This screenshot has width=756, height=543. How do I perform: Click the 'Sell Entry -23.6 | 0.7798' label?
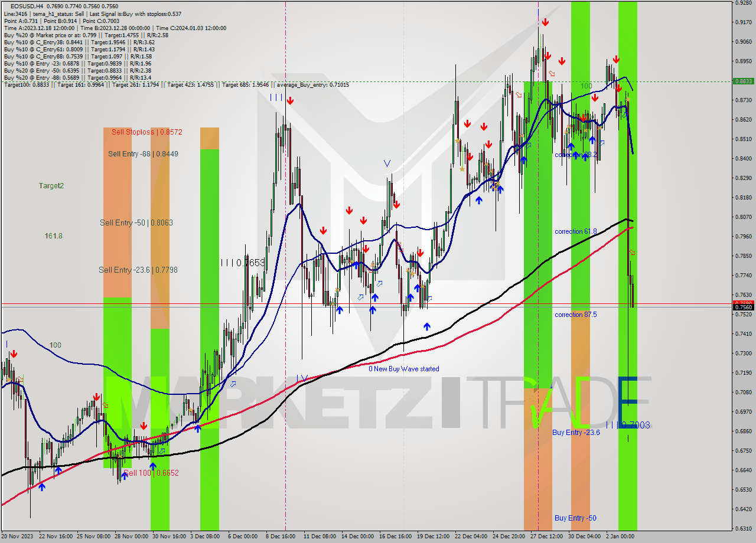[x=138, y=270]
